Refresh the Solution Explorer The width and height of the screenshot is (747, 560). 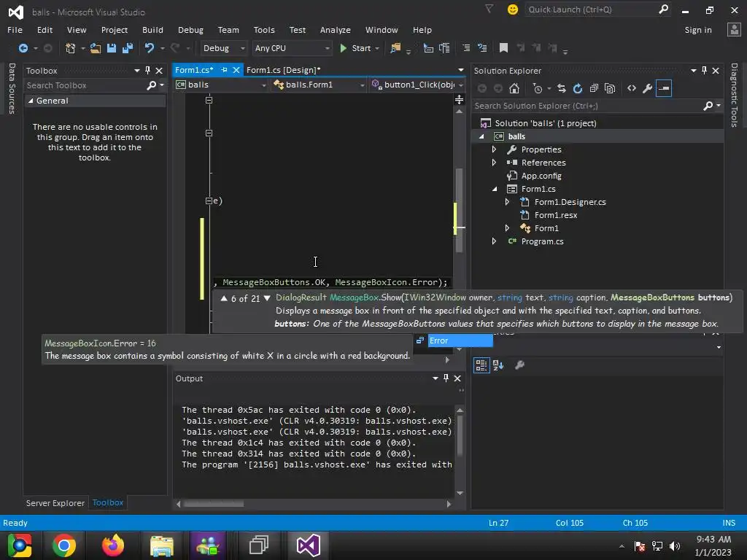[x=578, y=88]
